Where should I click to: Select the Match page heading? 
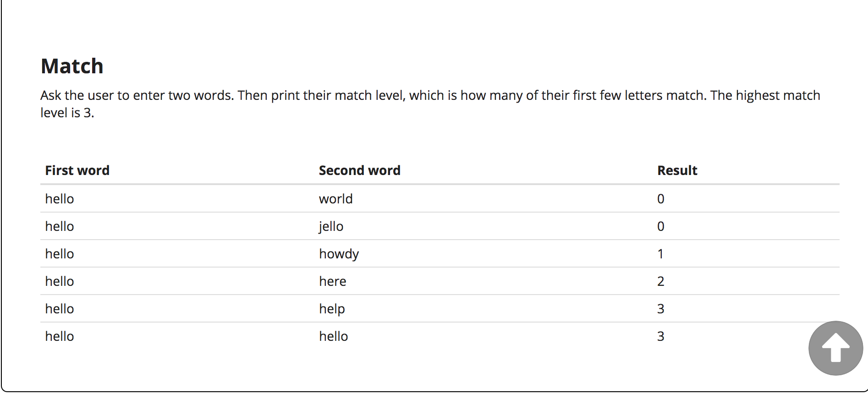(x=71, y=66)
